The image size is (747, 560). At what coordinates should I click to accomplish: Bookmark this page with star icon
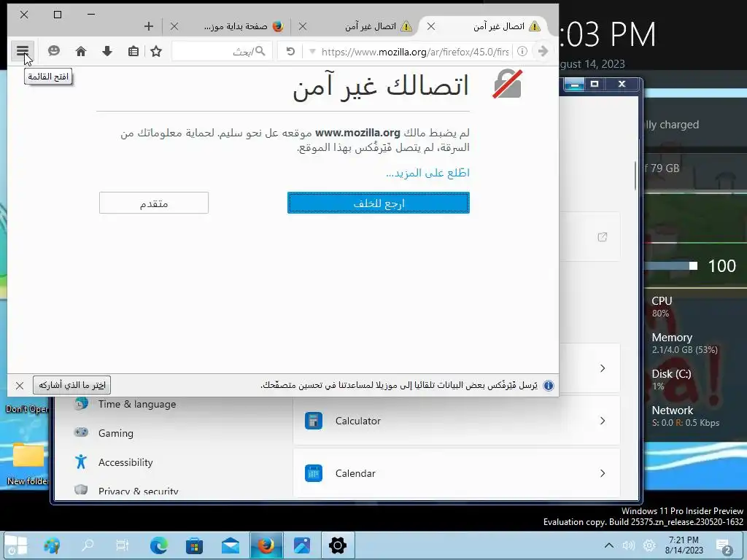click(156, 51)
